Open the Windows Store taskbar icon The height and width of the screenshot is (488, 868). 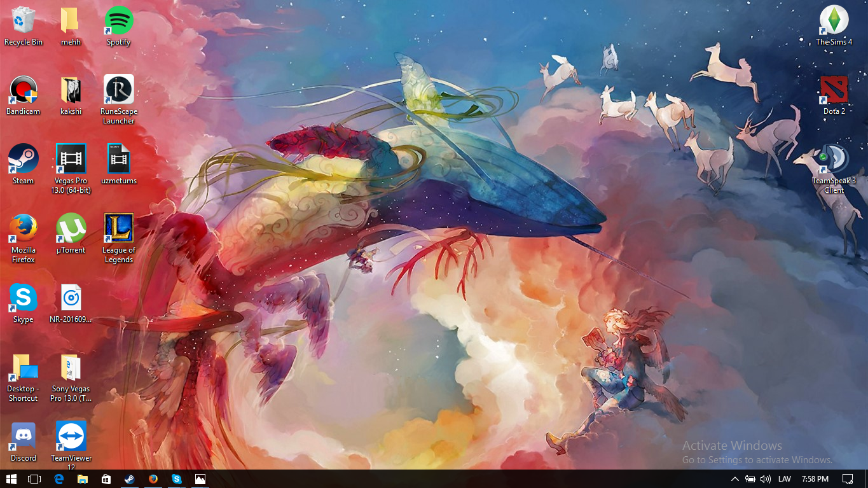[106, 478]
